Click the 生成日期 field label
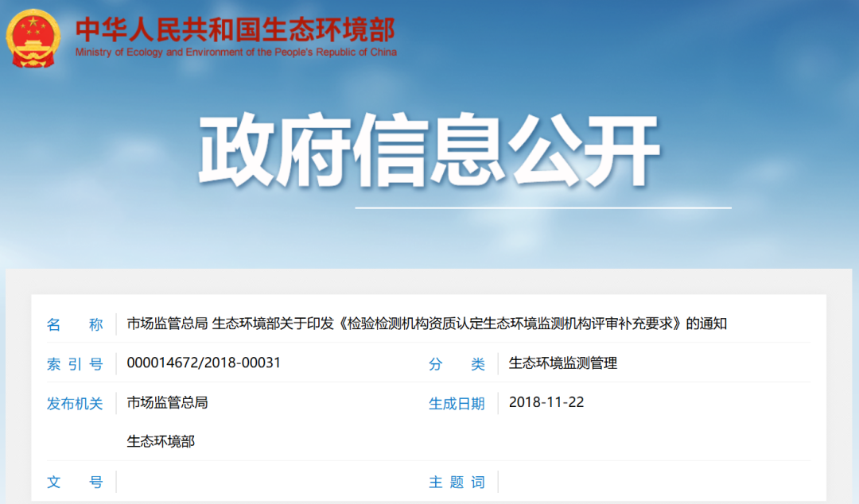The image size is (859, 504). pyautogui.click(x=457, y=404)
